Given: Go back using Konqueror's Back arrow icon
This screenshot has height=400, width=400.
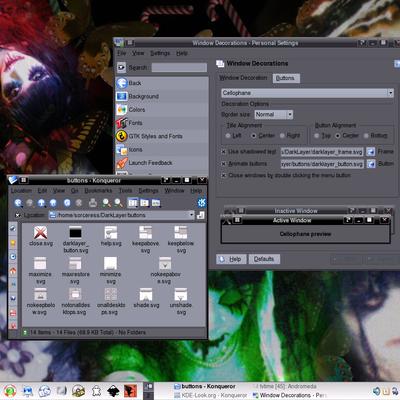Looking at the screenshot, I should tap(18, 203).
